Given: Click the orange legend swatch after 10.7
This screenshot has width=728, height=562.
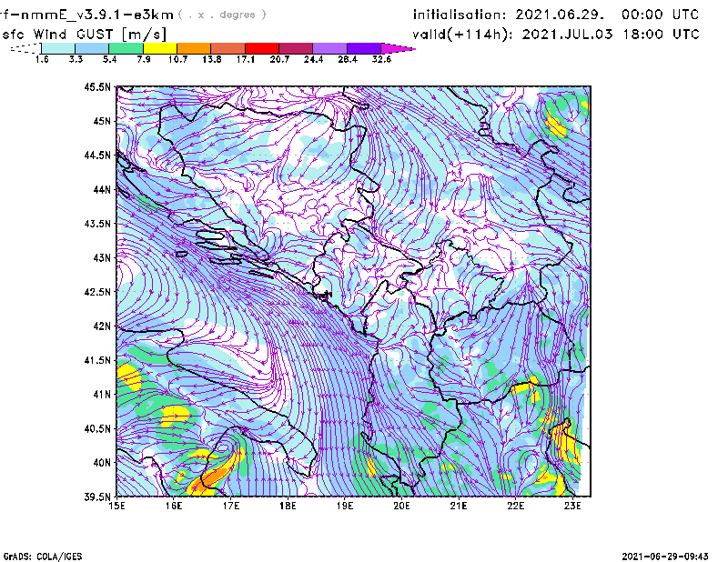Looking at the screenshot, I should pos(194,48).
